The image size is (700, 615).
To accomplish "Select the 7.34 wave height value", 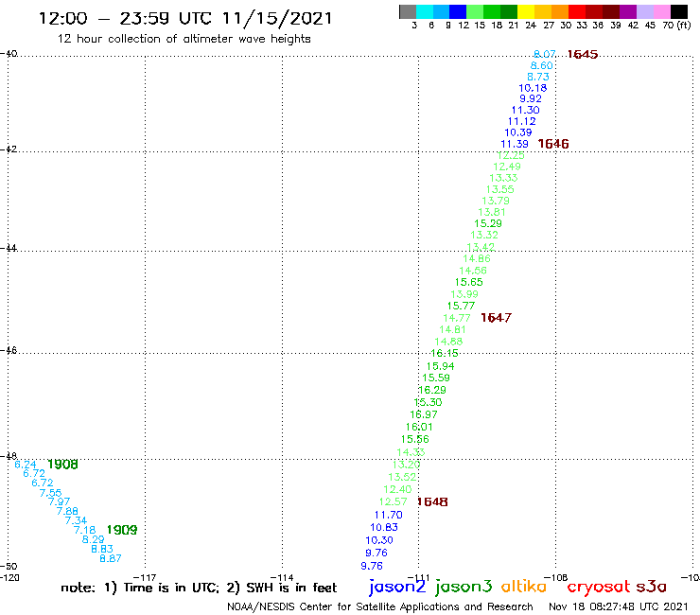I will 76,520.
